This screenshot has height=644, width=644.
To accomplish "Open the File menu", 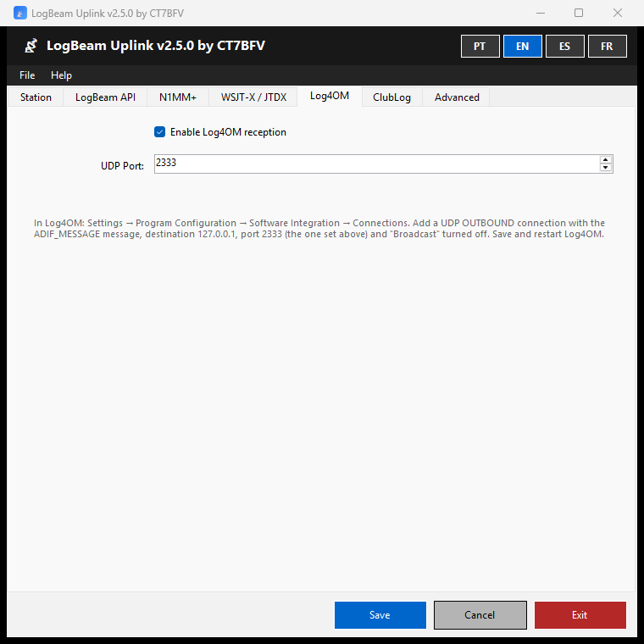I will click(27, 75).
